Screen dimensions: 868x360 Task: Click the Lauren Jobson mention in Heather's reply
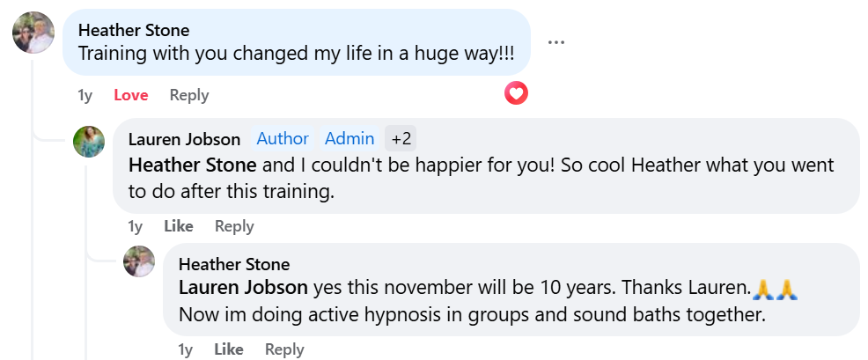coord(243,287)
